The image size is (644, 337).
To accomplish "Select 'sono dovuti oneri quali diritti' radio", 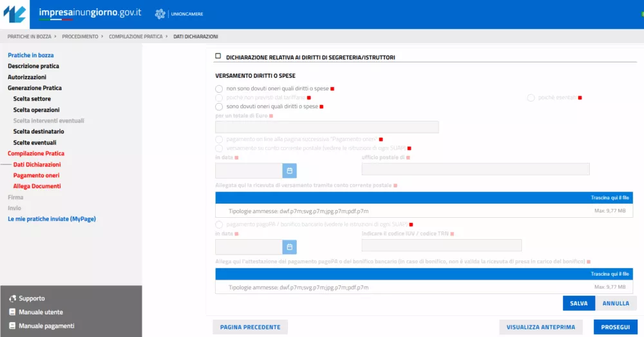I will [219, 106].
